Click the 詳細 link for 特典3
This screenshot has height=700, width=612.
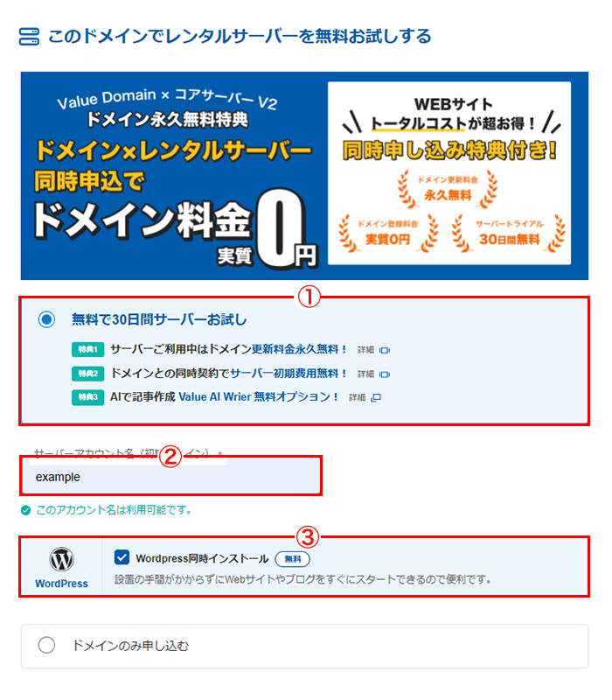click(x=358, y=398)
